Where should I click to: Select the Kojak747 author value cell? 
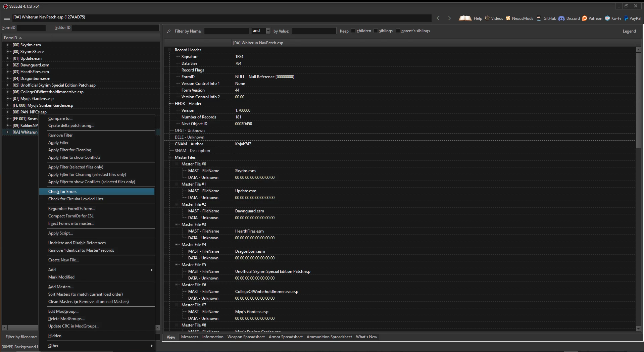[433, 144]
